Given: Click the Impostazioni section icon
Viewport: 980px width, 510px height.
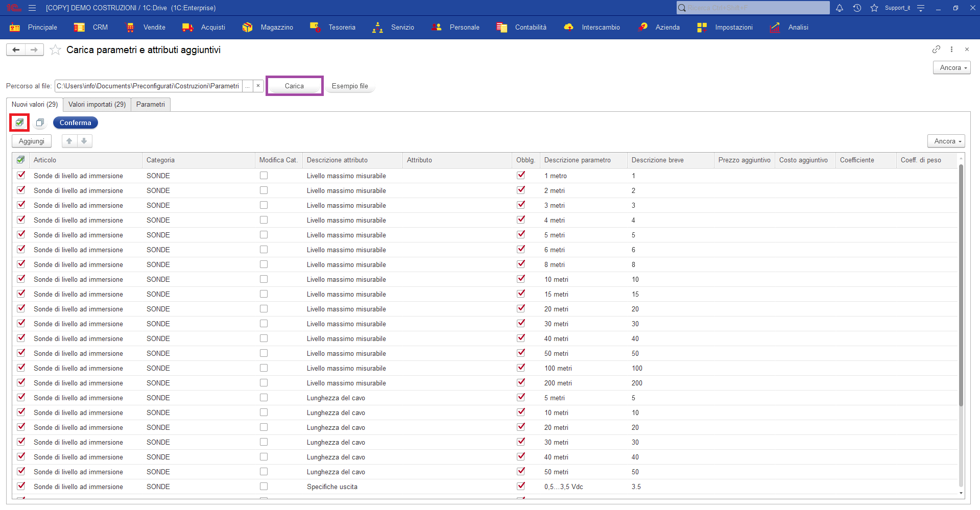Looking at the screenshot, I should [x=702, y=28].
